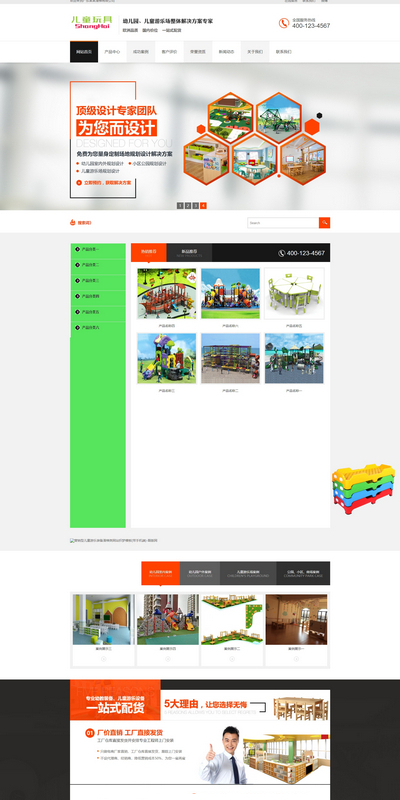Click the hexagon classroom photo in the banner

pos(255,160)
